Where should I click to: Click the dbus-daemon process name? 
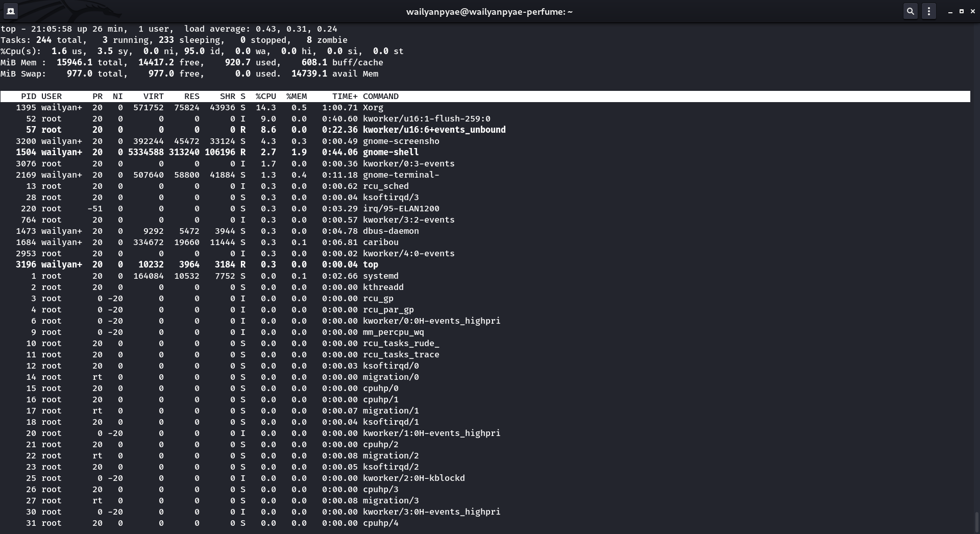390,231
